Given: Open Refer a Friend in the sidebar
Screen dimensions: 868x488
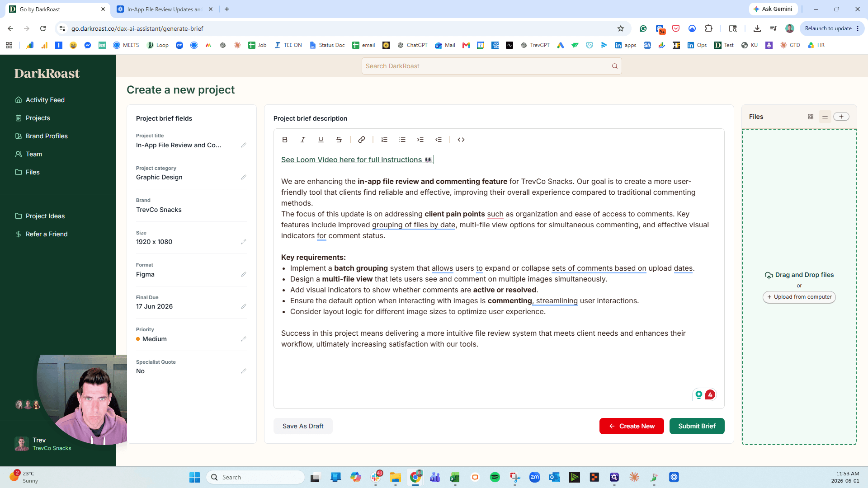Looking at the screenshot, I should click(42, 234).
